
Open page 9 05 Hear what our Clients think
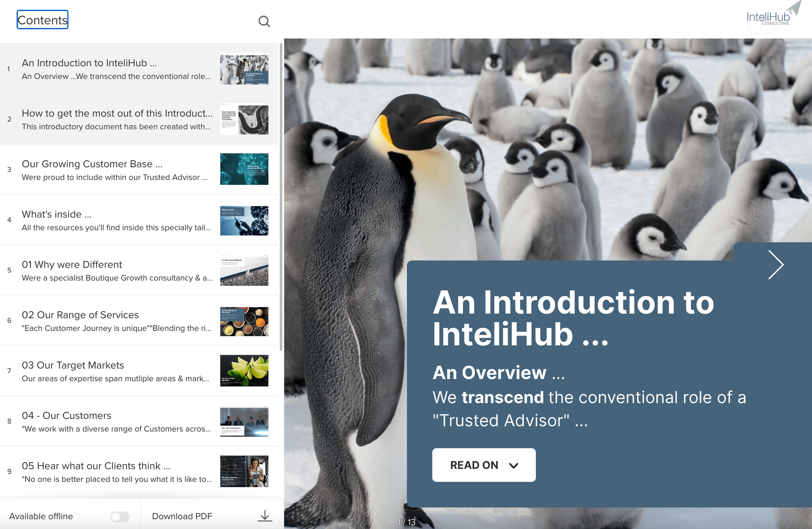pyautogui.click(x=139, y=472)
